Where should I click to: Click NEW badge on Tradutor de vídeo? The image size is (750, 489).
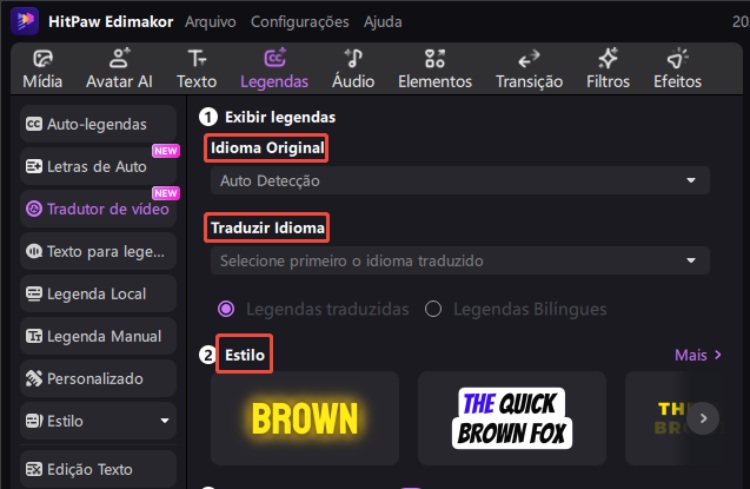[x=165, y=193]
